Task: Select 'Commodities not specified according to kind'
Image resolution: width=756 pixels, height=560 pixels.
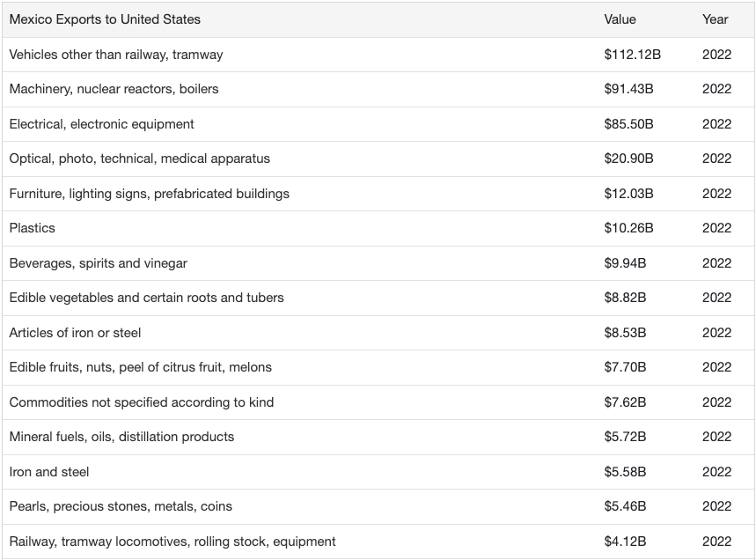Action: 142,402
